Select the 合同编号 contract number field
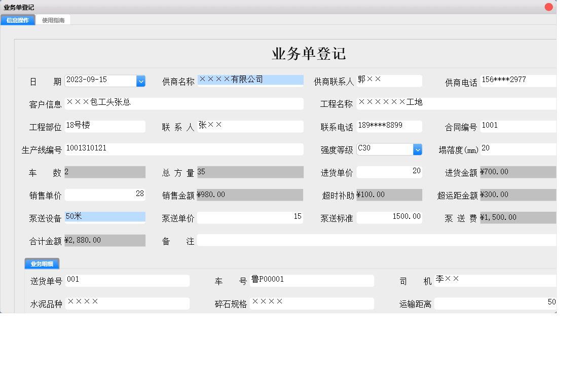 tap(517, 125)
